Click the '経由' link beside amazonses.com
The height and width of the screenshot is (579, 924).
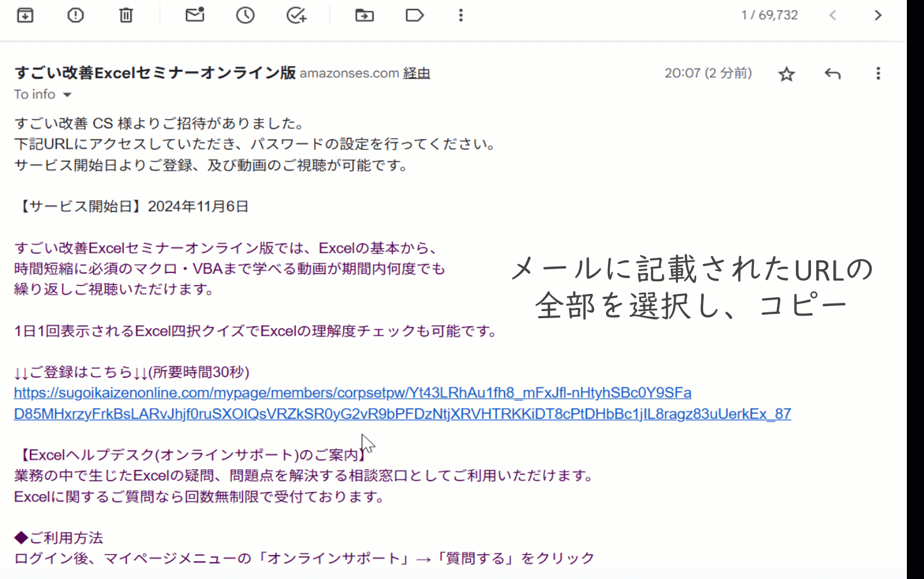tap(416, 74)
